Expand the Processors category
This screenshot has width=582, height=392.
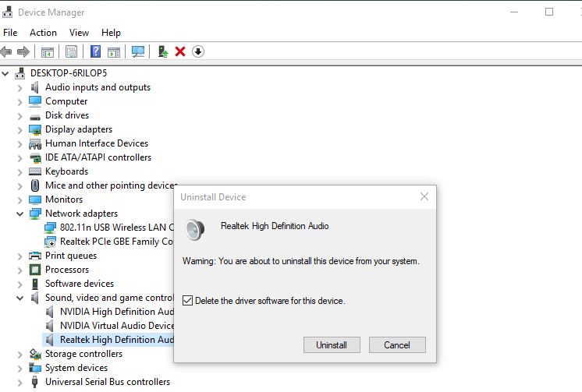pyautogui.click(x=20, y=270)
